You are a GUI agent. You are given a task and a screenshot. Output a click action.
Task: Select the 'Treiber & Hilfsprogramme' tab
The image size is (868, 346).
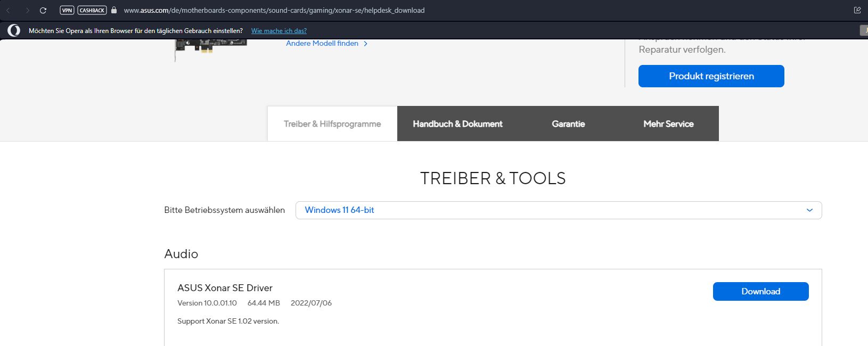coord(332,123)
